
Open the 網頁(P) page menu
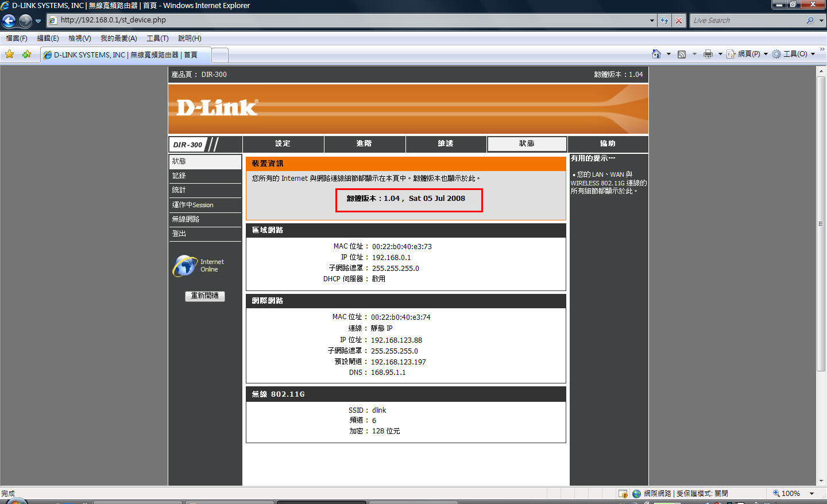click(747, 54)
